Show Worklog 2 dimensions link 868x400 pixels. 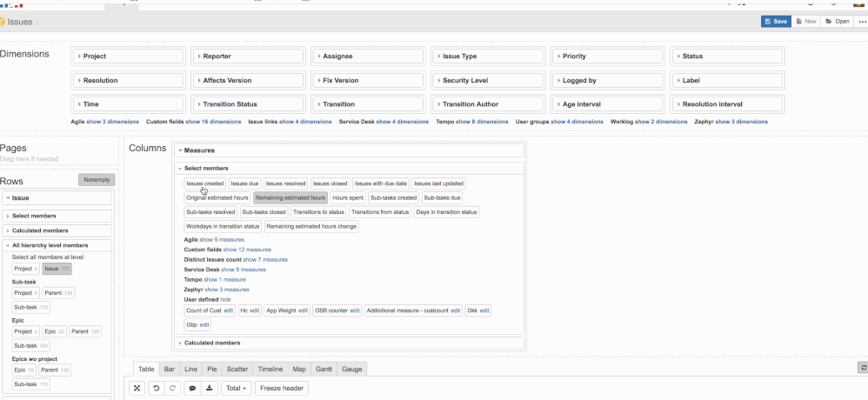click(x=661, y=122)
